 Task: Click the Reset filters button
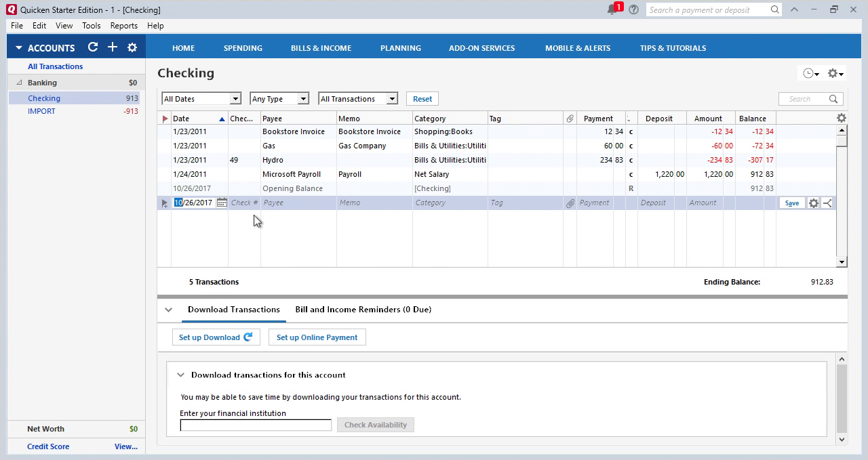tap(422, 99)
